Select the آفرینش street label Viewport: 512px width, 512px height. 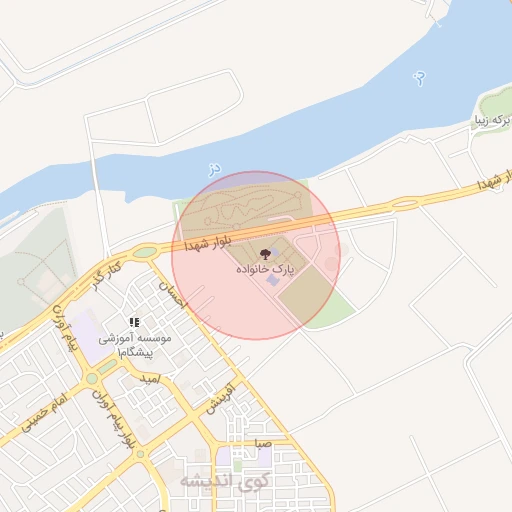coord(220,398)
